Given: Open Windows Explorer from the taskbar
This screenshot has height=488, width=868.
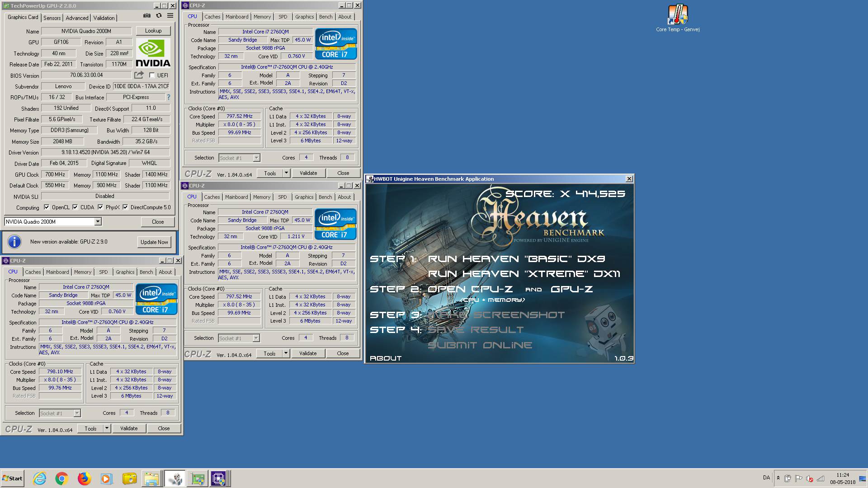Looking at the screenshot, I should (151, 479).
